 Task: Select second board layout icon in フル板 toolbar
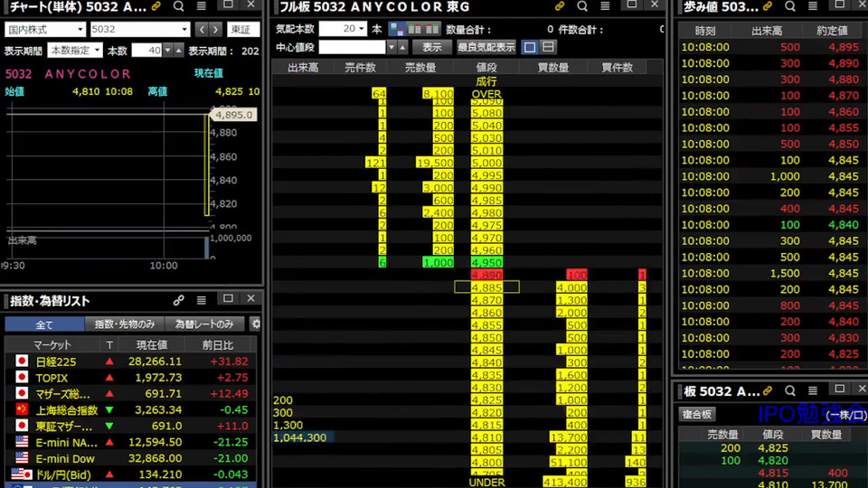point(414,29)
